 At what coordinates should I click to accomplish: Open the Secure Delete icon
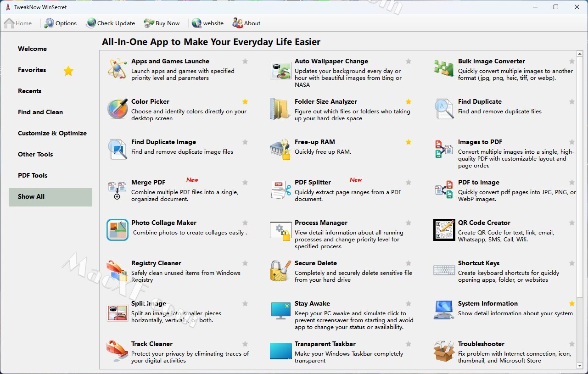point(280,271)
